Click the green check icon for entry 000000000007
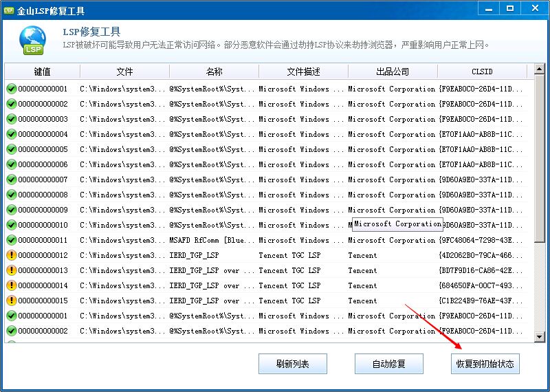This screenshot has width=550, height=392. click(12, 179)
